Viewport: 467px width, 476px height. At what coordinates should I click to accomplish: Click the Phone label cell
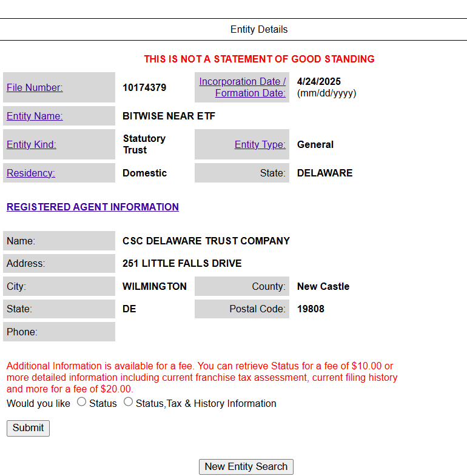click(x=59, y=332)
